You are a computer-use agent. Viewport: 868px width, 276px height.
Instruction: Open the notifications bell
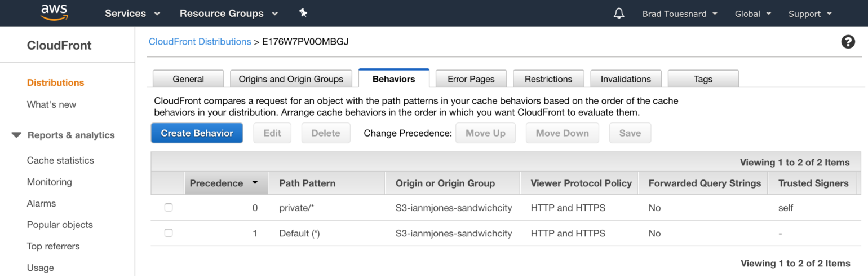coord(619,13)
